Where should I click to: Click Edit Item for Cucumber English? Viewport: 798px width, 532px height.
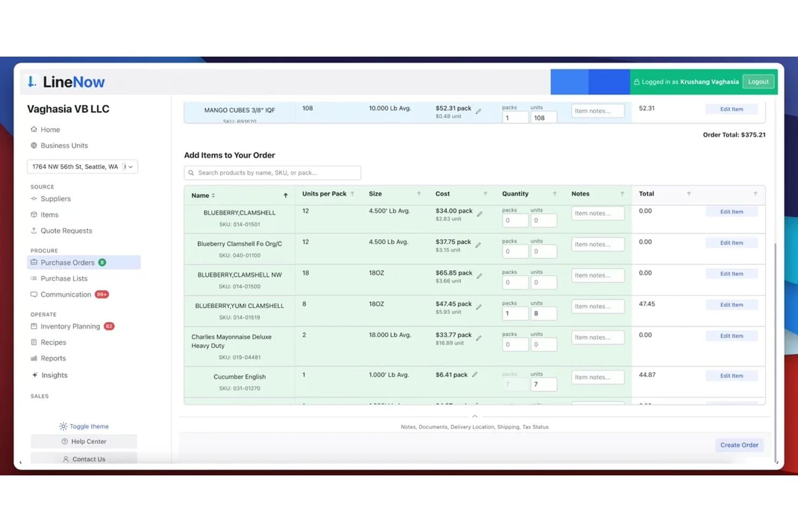732,376
